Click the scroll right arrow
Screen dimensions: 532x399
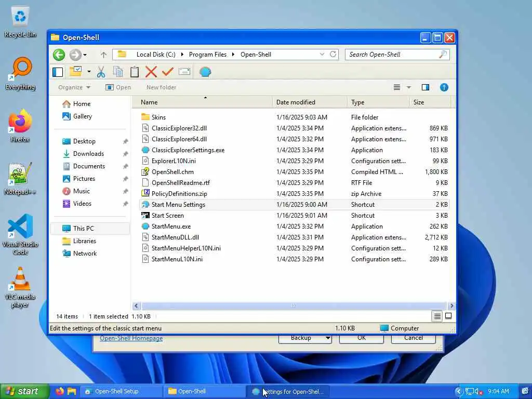point(451,305)
